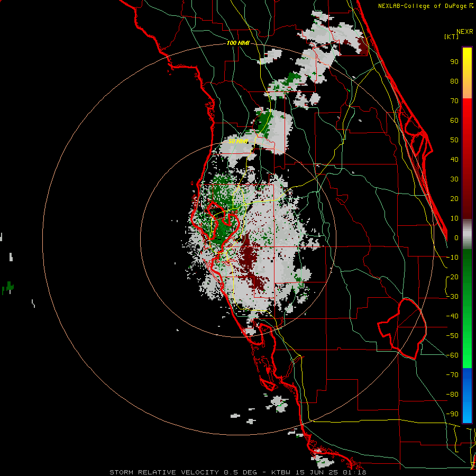This screenshot has width=476, height=476.
Task: Select the 100 NMI range ring label
Action: [238, 43]
